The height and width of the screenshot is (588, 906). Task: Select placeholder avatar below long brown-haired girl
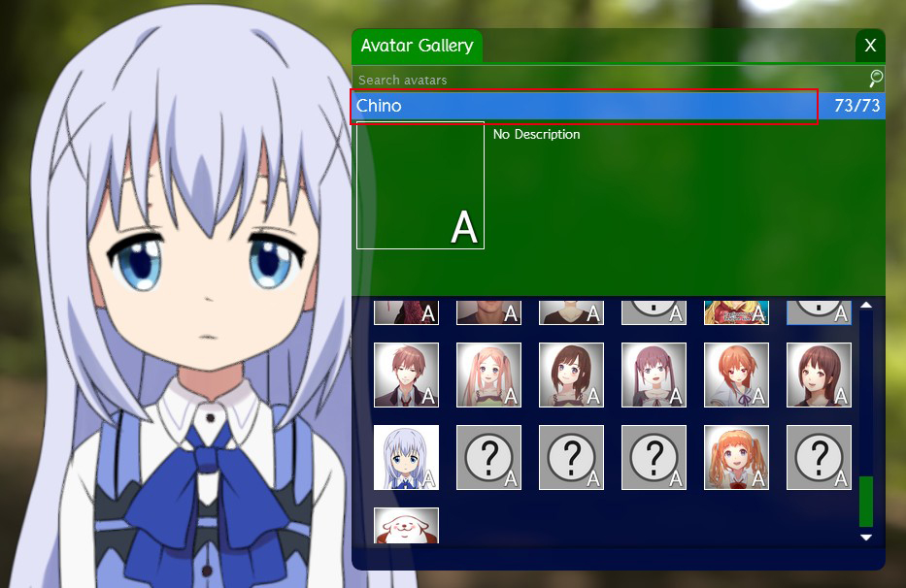tap(819, 457)
